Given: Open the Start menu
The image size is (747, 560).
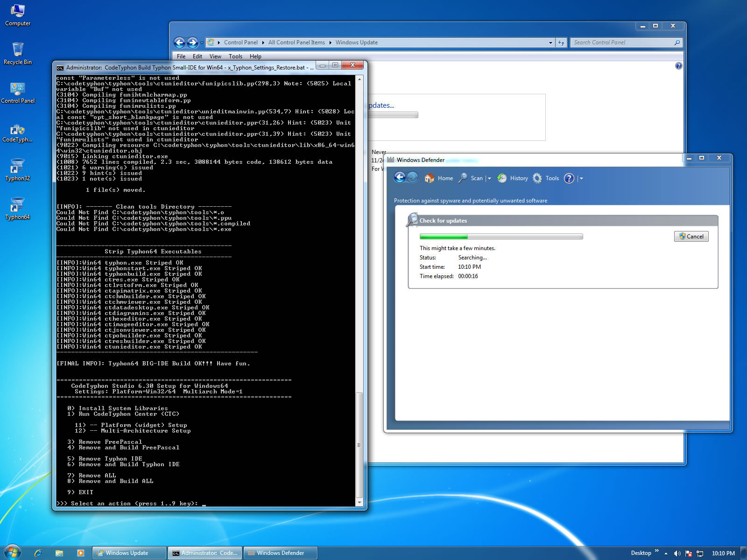Looking at the screenshot, I should tap(13, 553).
